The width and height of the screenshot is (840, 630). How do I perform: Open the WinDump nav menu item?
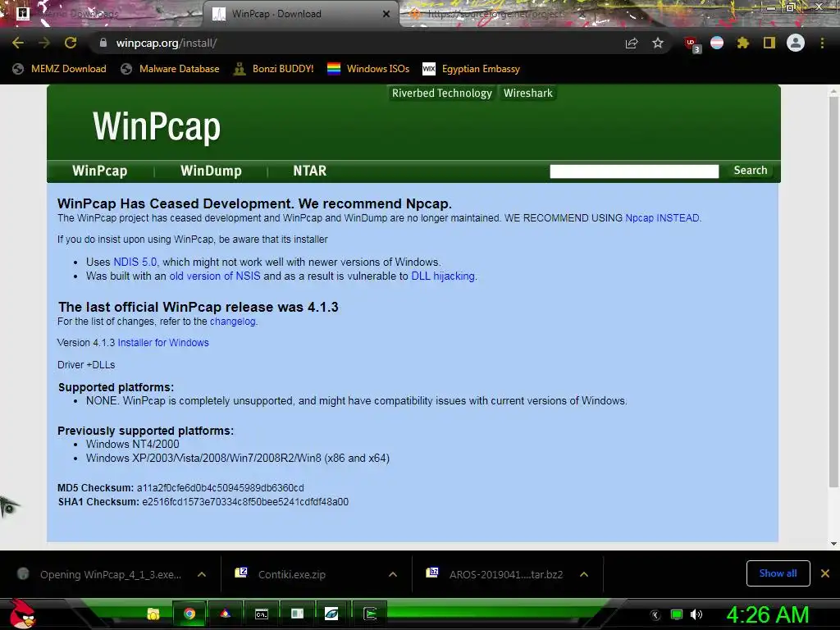211,171
